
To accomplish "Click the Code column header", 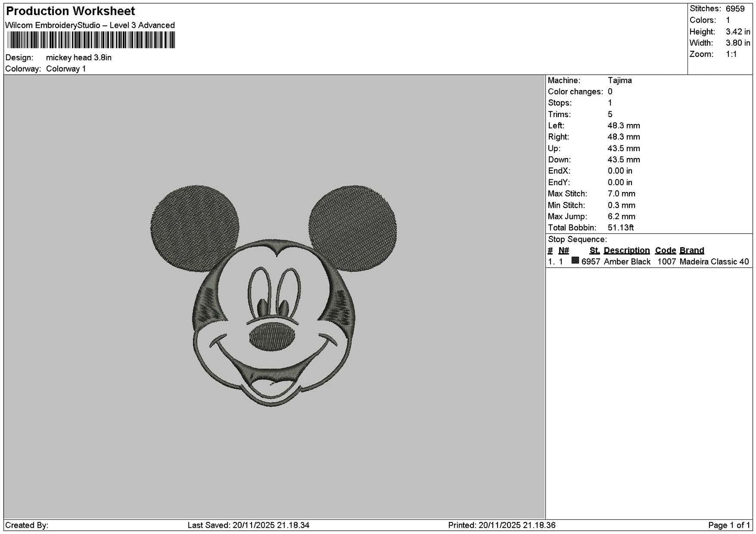I will point(665,251).
